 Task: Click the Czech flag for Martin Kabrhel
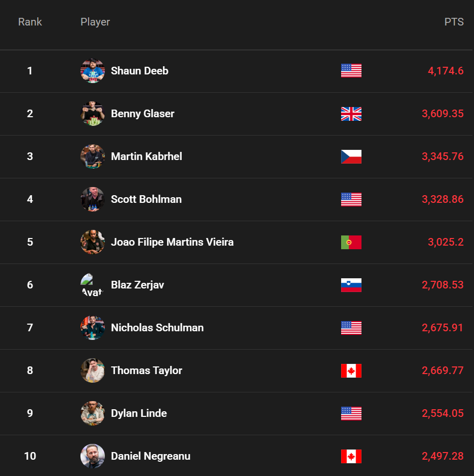351,156
